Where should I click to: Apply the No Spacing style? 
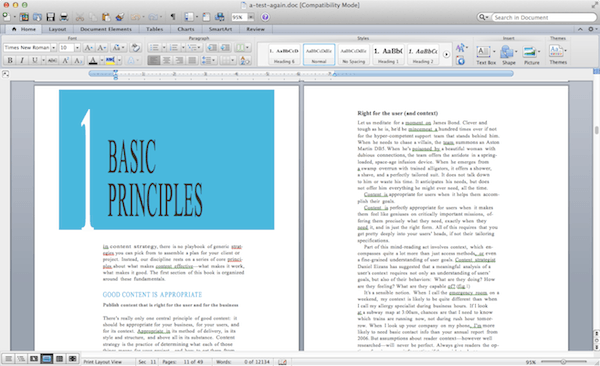[x=354, y=54]
